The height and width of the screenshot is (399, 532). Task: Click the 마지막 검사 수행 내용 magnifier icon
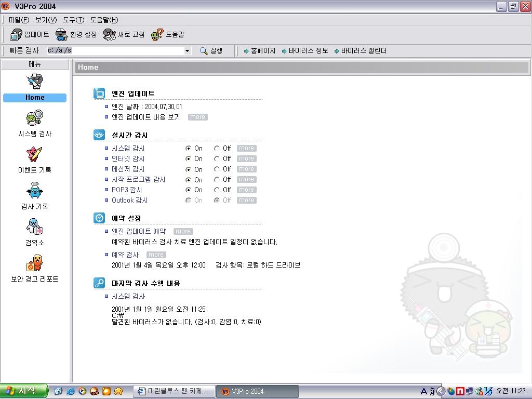pyautogui.click(x=99, y=283)
